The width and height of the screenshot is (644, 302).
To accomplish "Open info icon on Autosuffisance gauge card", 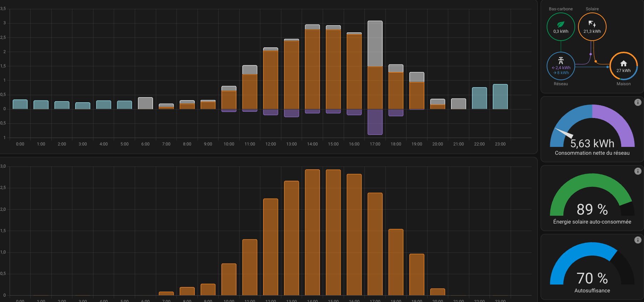I will (x=638, y=240).
